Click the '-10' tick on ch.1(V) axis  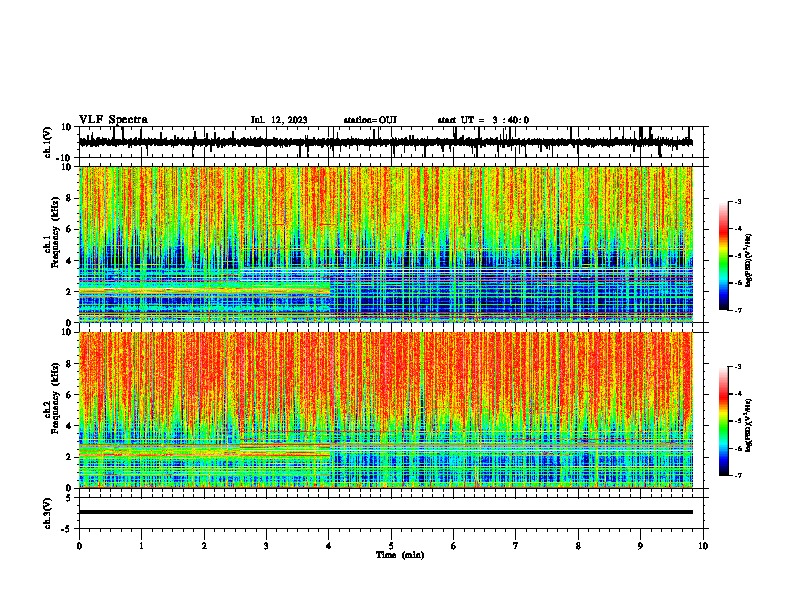(x=65, y=158)
